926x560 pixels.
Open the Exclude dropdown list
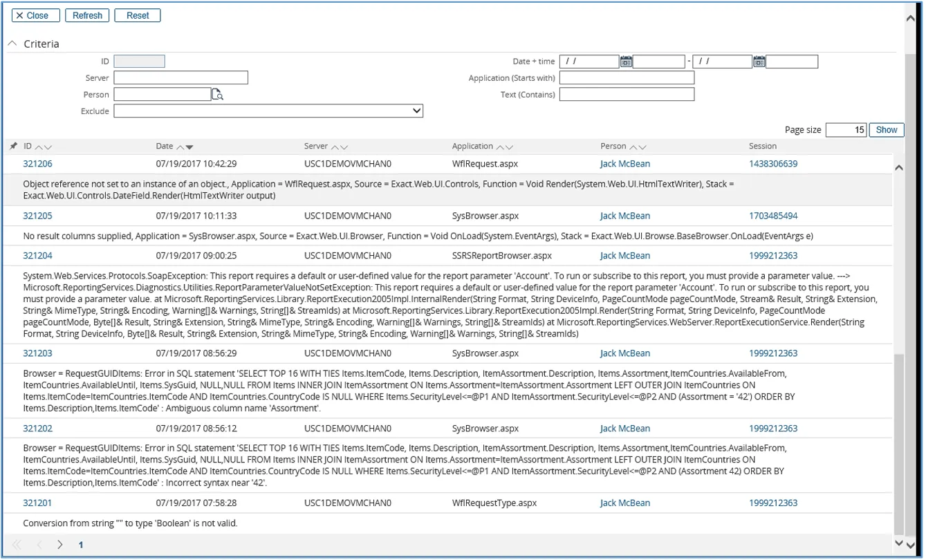click(416, 111)
